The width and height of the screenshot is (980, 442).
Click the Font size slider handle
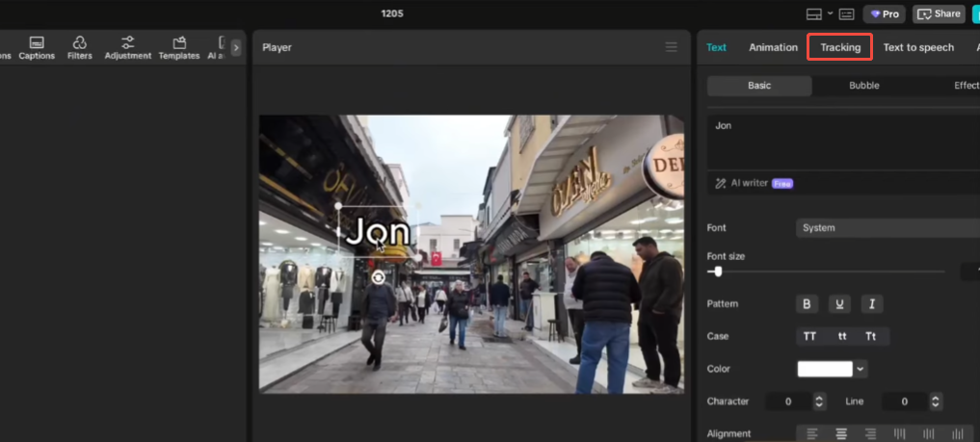point(718,272)
